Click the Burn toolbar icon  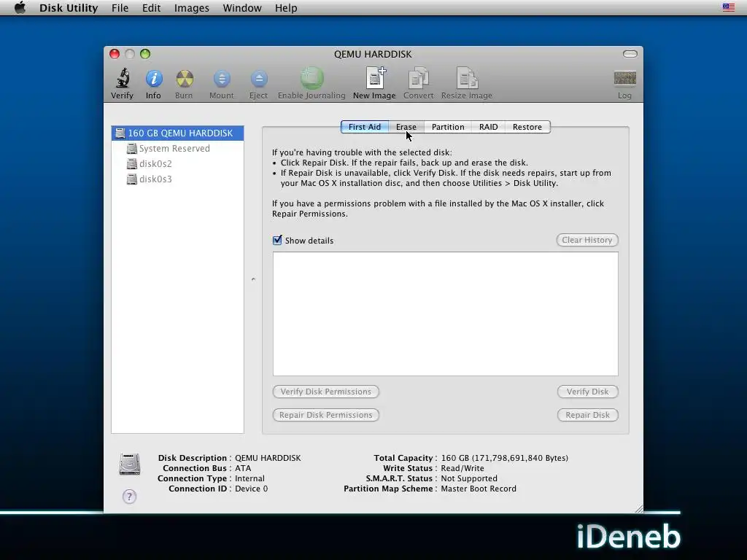point(185,79)
